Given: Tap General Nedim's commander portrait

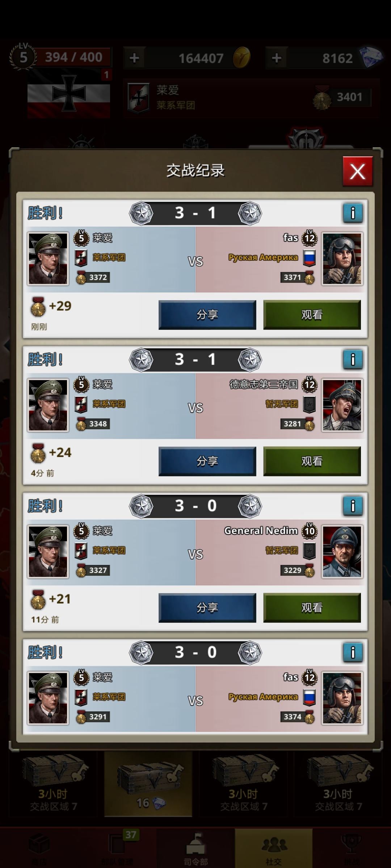Looking at the screenshot, I should pyautogui.click(x=342, y=552).
